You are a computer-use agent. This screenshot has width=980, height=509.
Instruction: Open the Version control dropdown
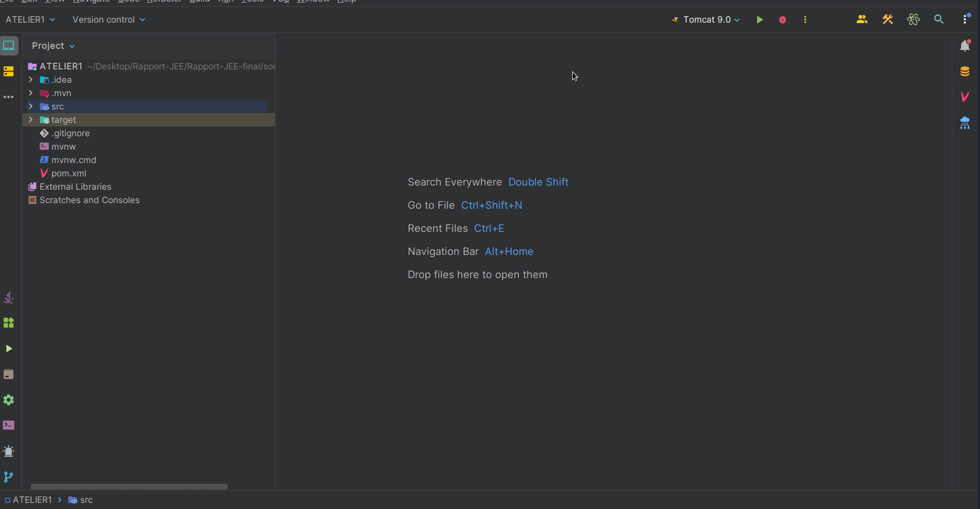(x=108, y=20)
